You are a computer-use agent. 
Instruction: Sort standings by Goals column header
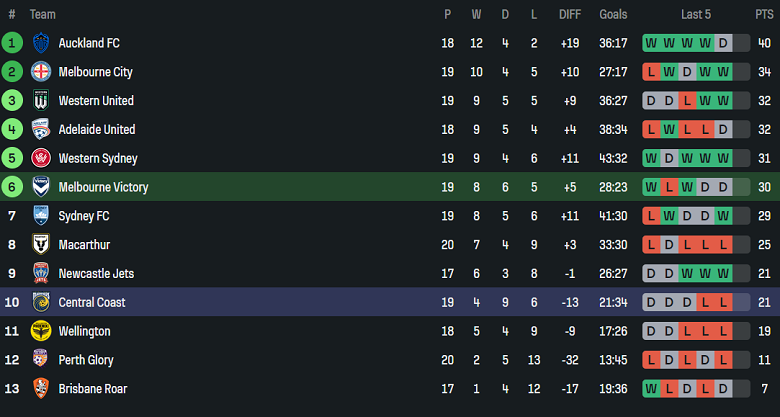[x=613, y=14]
